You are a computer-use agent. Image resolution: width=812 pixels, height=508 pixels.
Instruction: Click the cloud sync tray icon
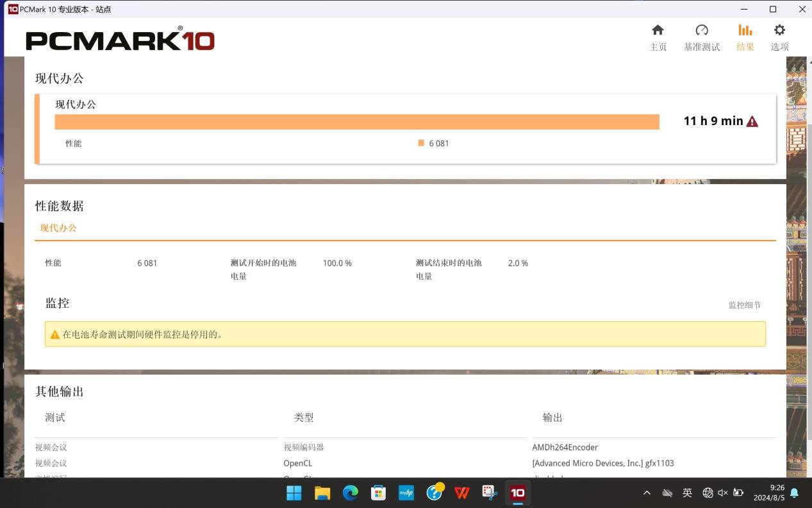point(667,493)
